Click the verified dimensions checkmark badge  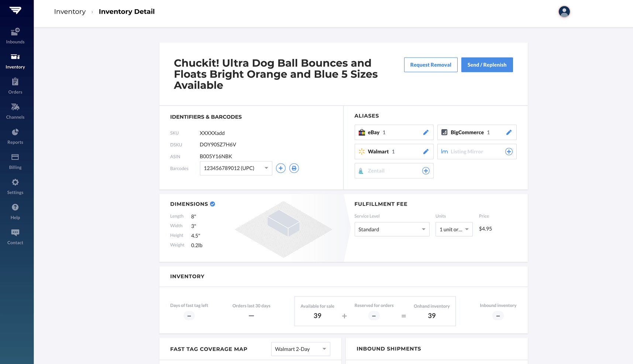point(213,204)
